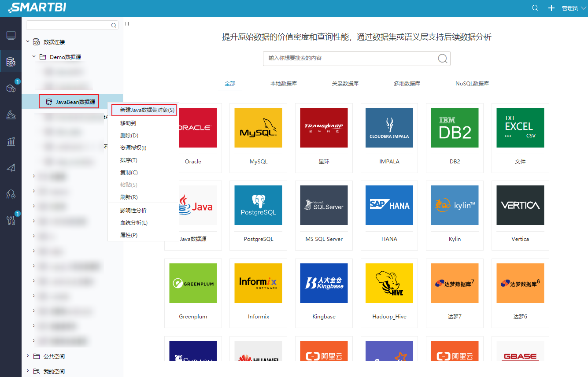Screen dimensions: 588x377
Task: Focus the 输入你想要搜索的内容 search field
Action: [357, 59]
